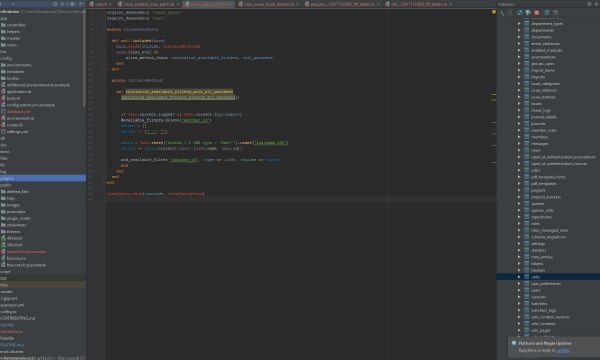The width and height of the screenshot is (600, 360).
Task: Click the duplicate icon in Database toolbar
Action: point(510,13)
